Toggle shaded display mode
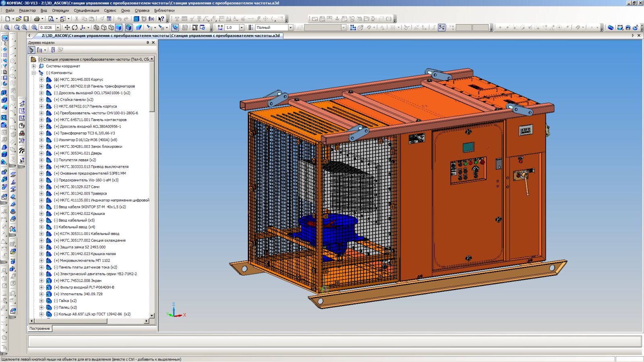 pyautogui.click(x=119, y=28)
